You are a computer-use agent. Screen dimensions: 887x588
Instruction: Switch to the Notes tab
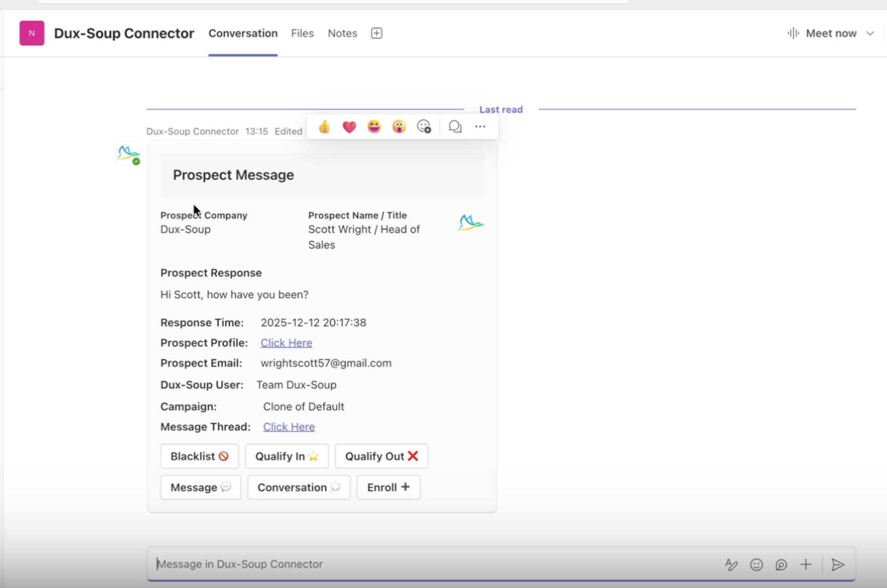(x=342, y=33)
